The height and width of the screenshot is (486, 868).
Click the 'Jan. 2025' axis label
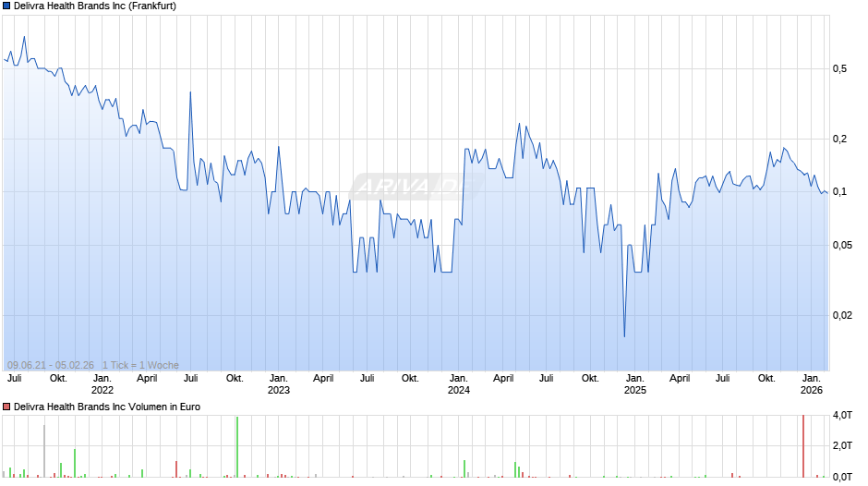coord(635,384)
